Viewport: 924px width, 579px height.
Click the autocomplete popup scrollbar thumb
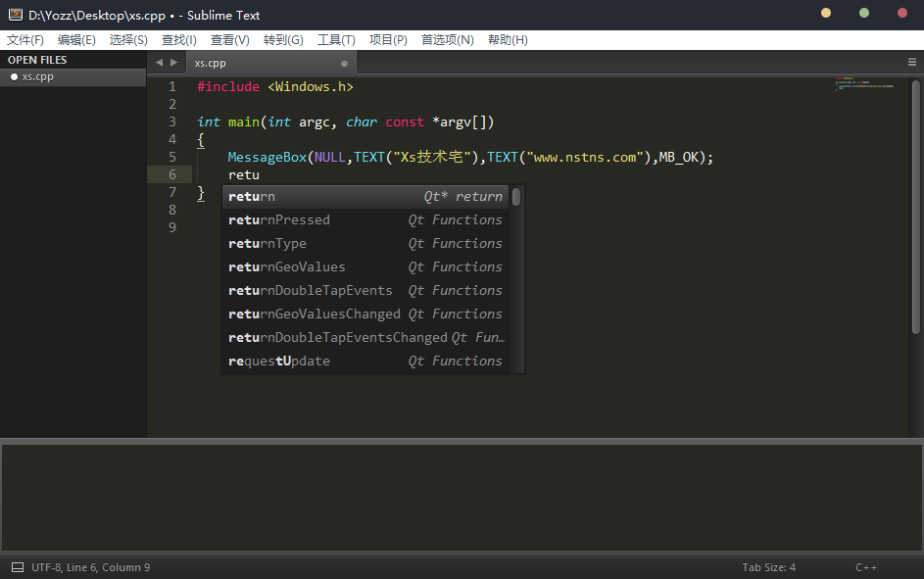(x=516, y=197)
